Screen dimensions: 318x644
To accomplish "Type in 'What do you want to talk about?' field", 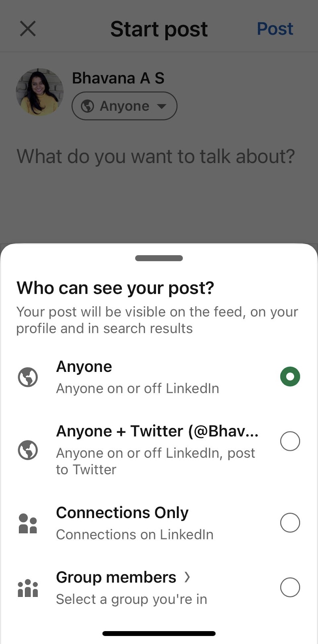I will click(156, 157).
